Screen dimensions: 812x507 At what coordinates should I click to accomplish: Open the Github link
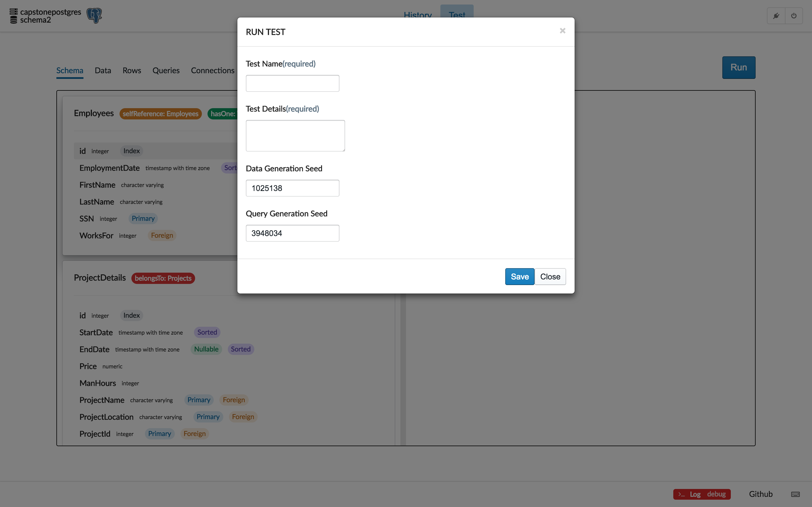coord(761,494)
